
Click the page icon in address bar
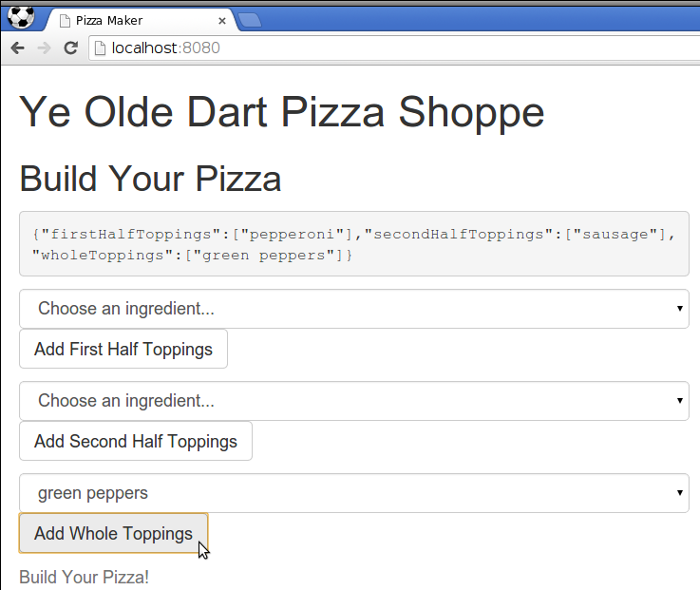tap(100, 48)
